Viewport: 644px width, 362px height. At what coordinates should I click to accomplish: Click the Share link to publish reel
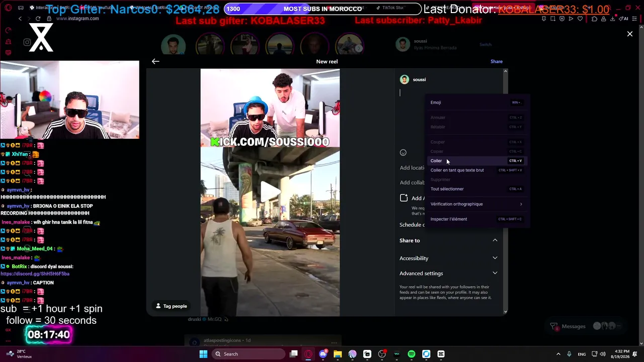pos(497,61)
